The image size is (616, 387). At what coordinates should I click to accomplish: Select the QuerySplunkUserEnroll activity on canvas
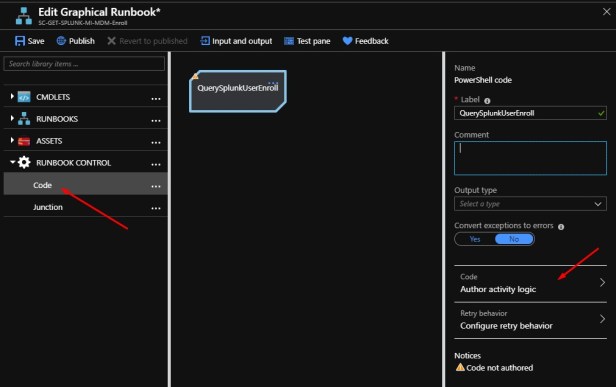[x=238, y=91]
